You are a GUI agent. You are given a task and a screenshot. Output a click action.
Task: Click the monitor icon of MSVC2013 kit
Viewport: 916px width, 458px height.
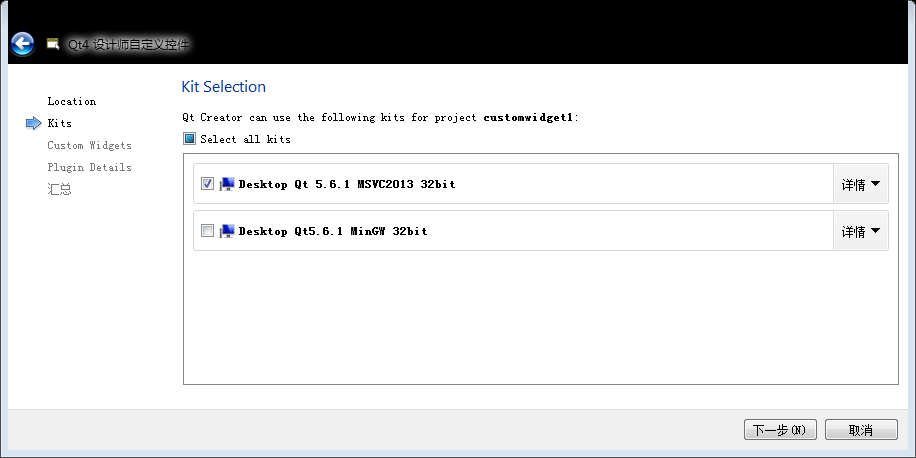(227, 184)
